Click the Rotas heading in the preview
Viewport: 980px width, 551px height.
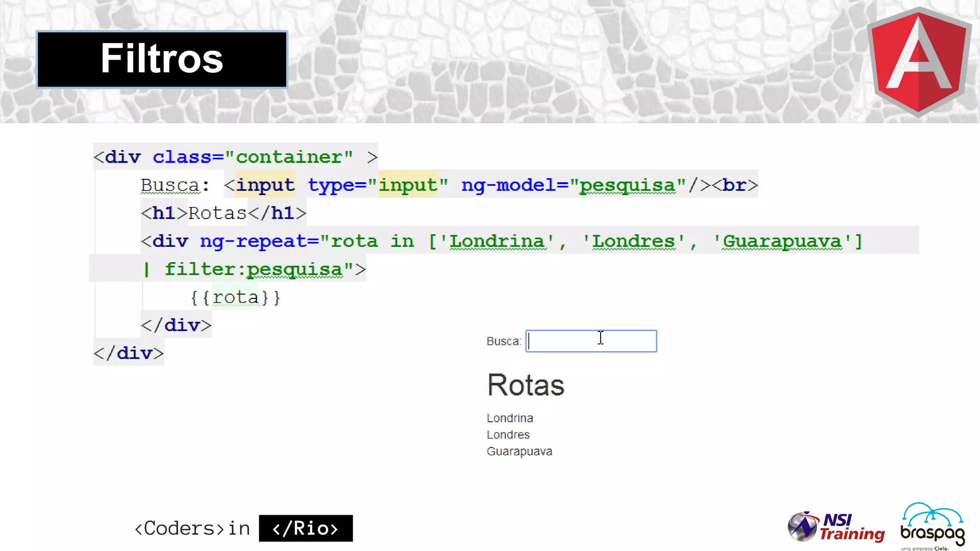(525, 385)
